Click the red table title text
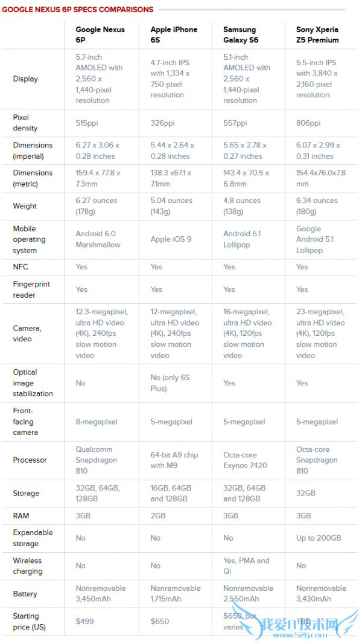Screen dimensions: 362x644 click(x=77, y=10)
